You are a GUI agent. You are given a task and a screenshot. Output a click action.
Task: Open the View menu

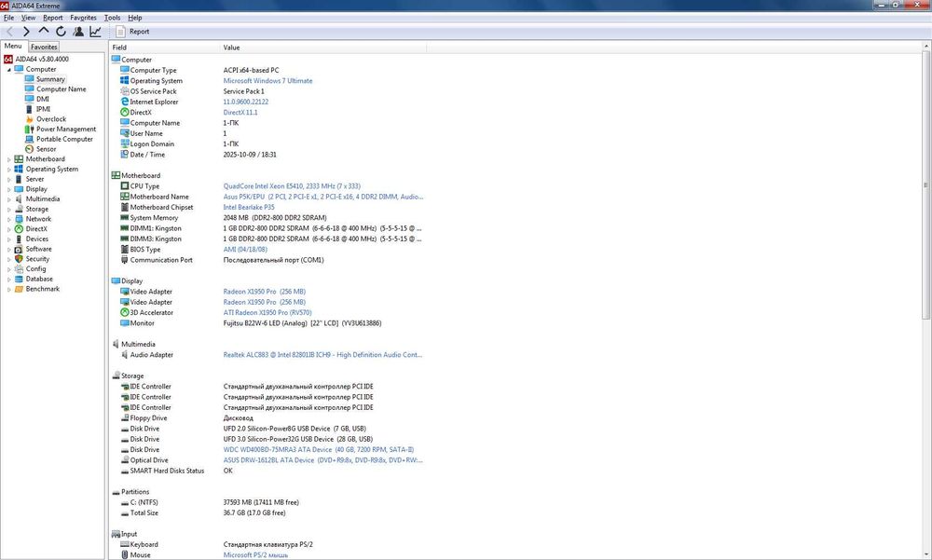[x=29, y=18]
